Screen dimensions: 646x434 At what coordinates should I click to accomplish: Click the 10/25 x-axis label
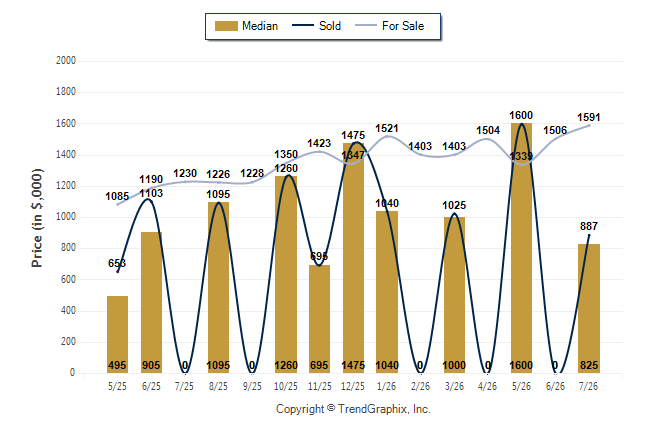(x=286, y=386)
